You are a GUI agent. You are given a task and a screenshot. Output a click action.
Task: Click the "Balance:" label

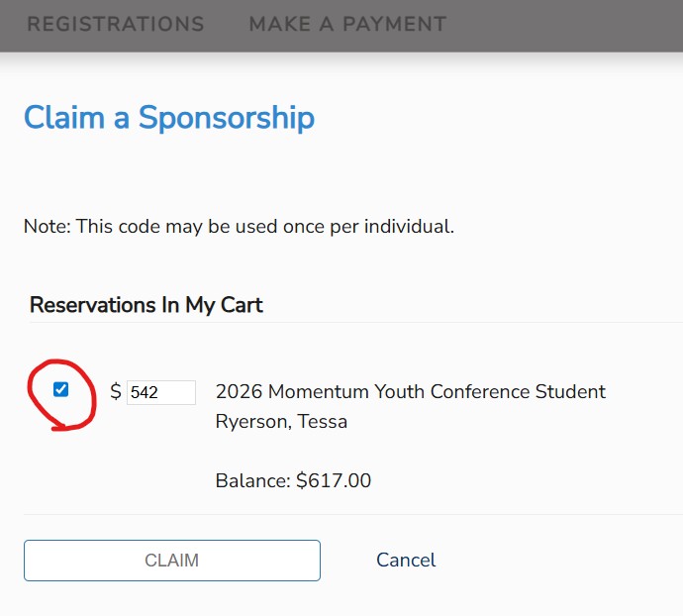[252, 481]
